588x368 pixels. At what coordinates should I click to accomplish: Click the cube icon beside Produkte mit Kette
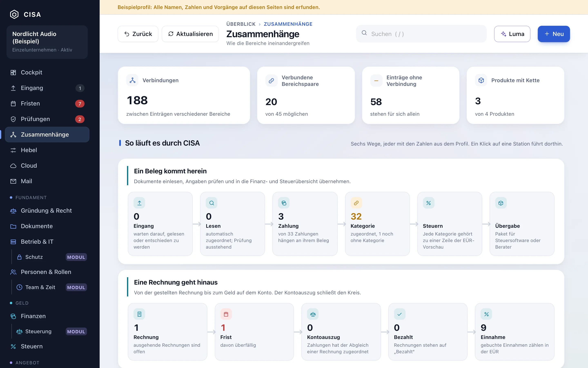(481, 80)
